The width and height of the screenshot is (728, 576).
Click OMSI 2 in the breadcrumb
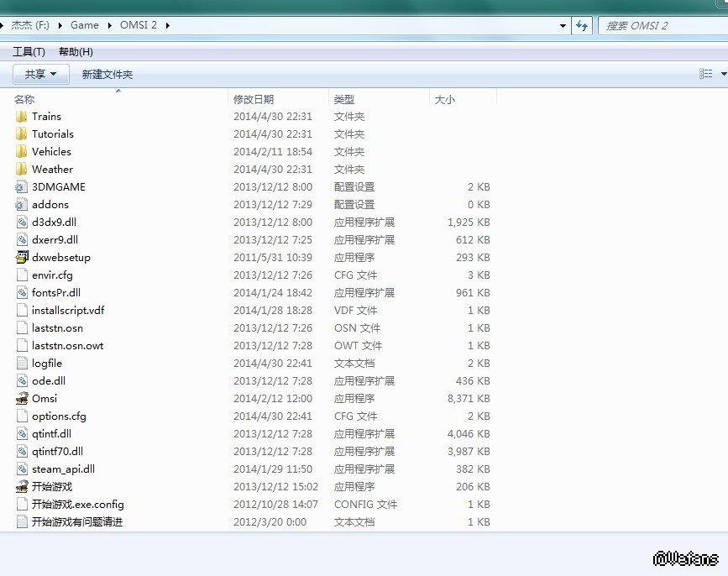[139, 25]
